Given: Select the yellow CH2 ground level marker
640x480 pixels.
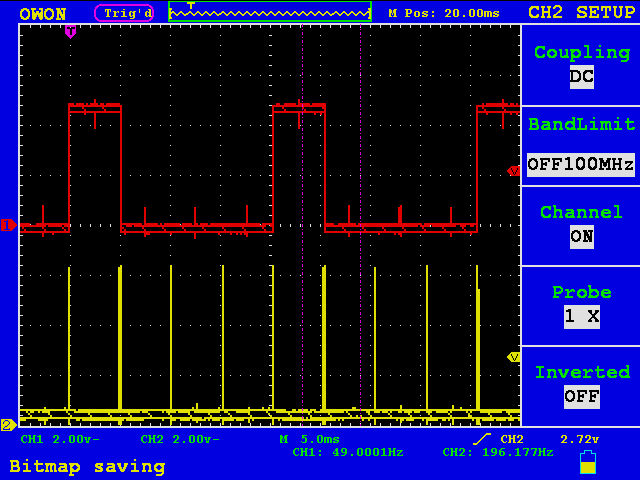Looking at the screenshot, I should point(8,425).
